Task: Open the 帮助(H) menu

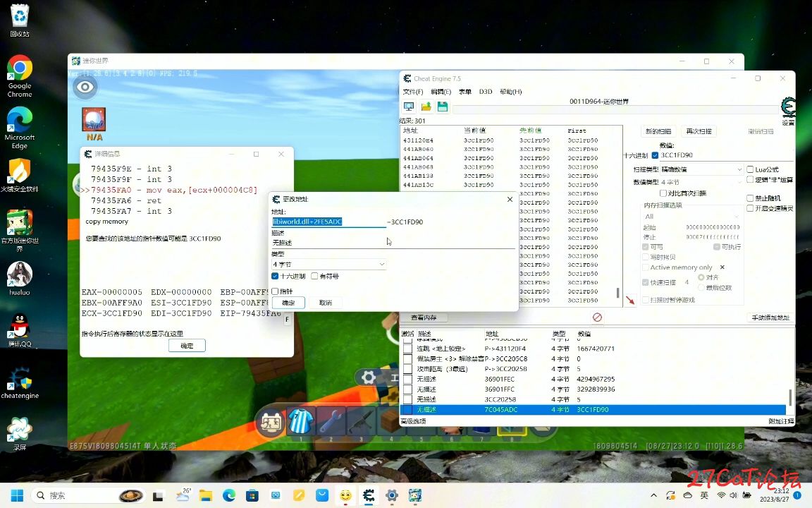Action: coord(510,92)
